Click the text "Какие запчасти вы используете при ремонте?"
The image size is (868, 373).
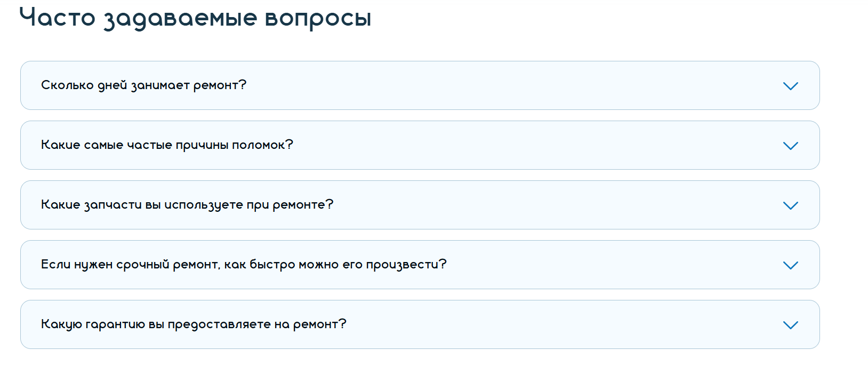pyautogui.click(x=187, y=205)
